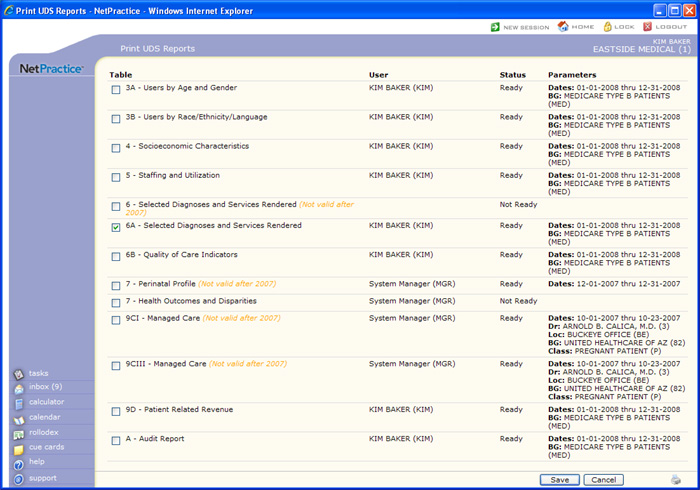Screen dimensions: 700x490
Task: Click the Internet Explorer title bar icon
Action: point(9,10)
